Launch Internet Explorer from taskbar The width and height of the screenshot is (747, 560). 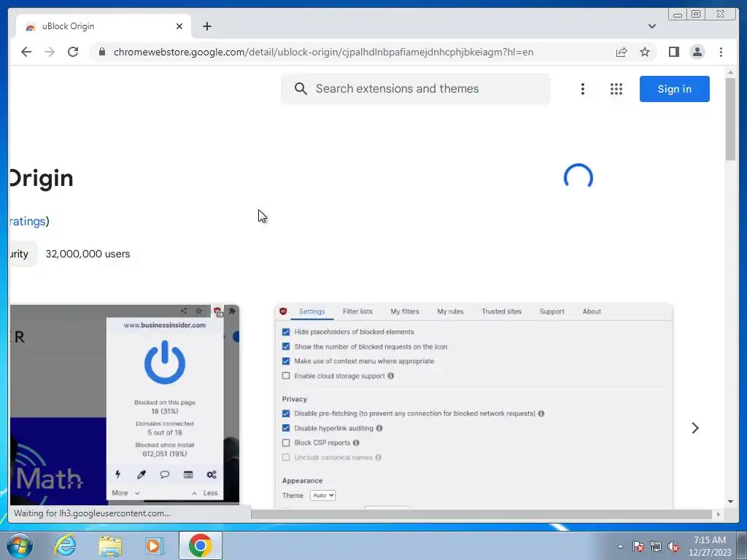(65, 545)
